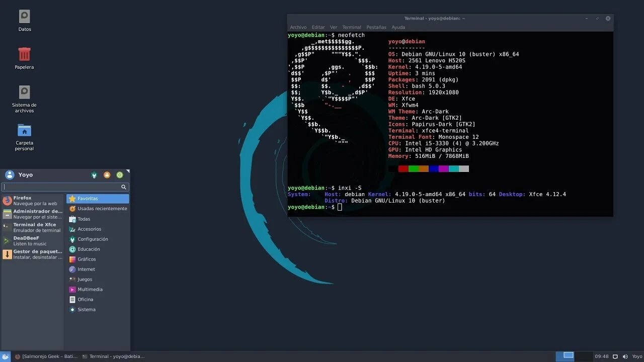
Task: Open the Juegos category
Action: pos(98,279)
